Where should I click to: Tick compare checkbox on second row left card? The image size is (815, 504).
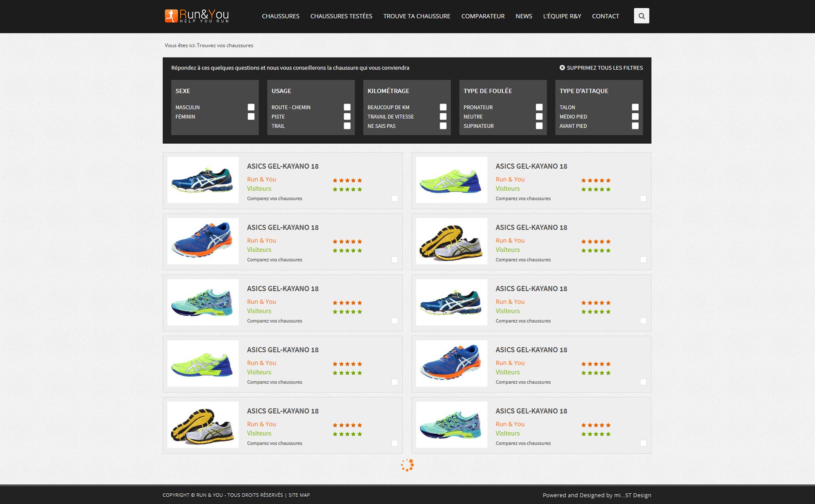[395, 260]
